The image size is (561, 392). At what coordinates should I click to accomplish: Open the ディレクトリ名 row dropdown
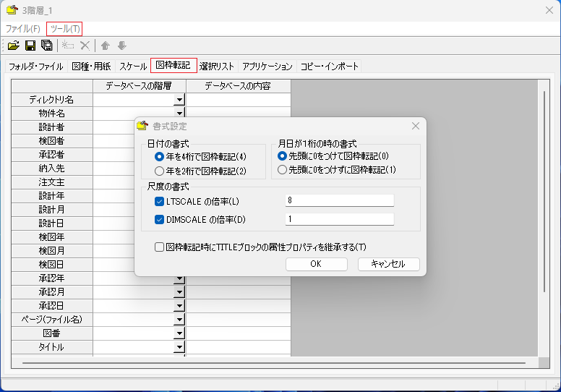pyautogui.click(x=179, y=100)
